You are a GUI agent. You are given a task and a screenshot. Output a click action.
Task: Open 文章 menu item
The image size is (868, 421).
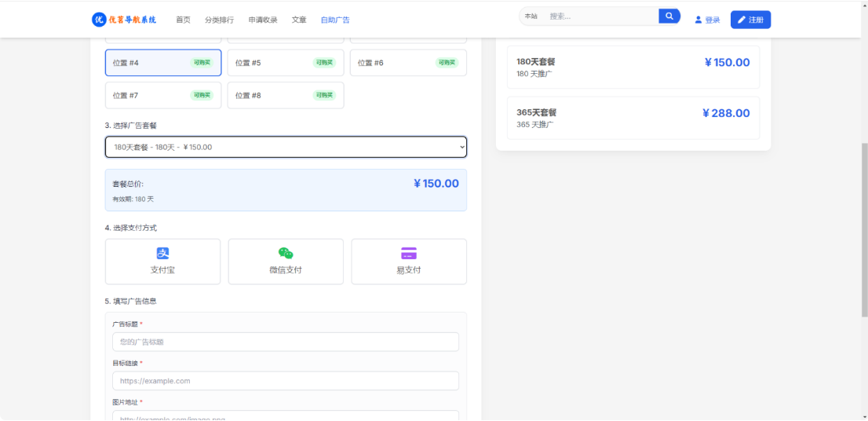(x=299, y=20)
